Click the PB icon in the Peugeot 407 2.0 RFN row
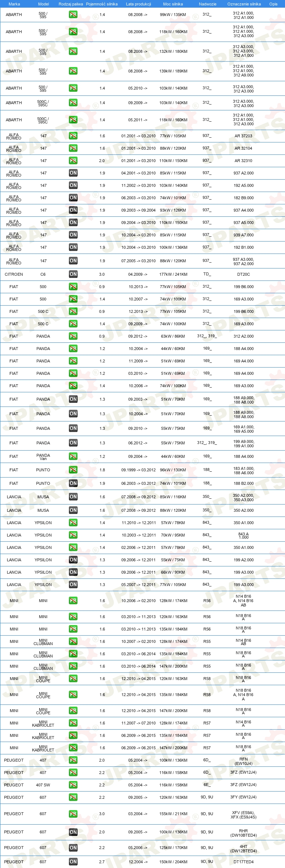 pos(73,760)
